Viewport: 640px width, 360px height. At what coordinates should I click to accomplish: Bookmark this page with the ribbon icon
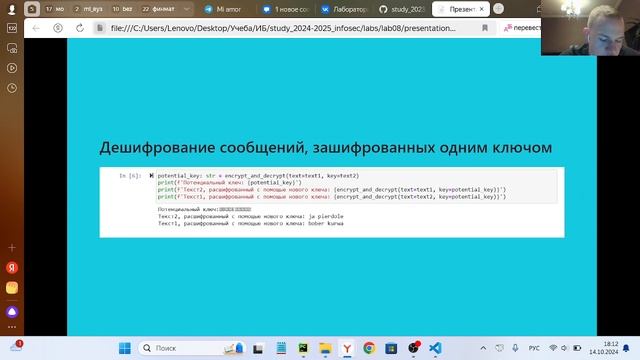tap(485, 28)
